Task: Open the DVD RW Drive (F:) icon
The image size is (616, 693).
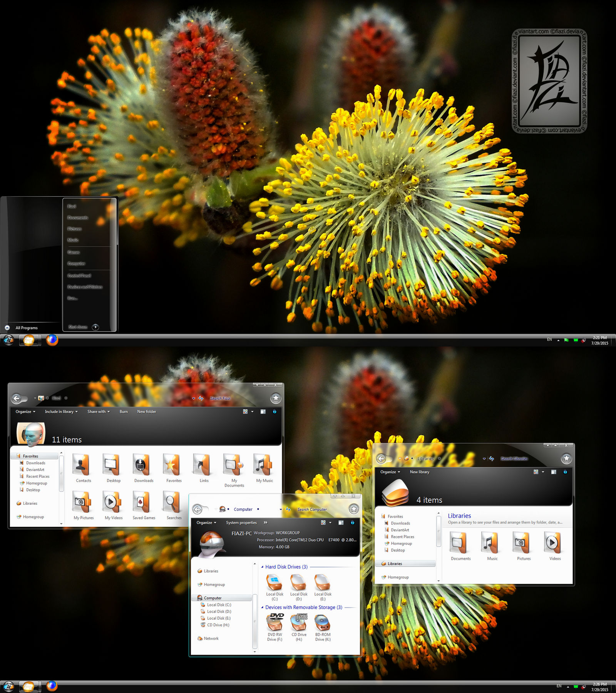Action: pos(275,628)
